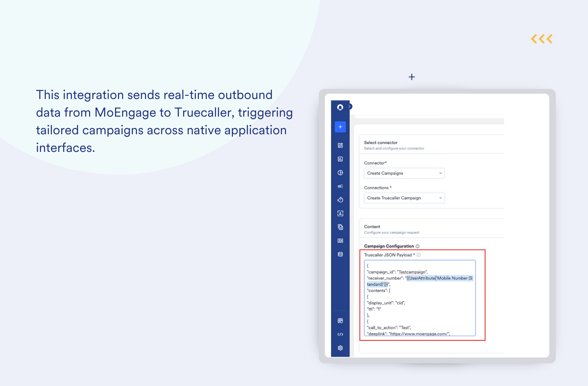Open the megaphone campaigns icon
This screenshot has height=386, width=588.
340,186
